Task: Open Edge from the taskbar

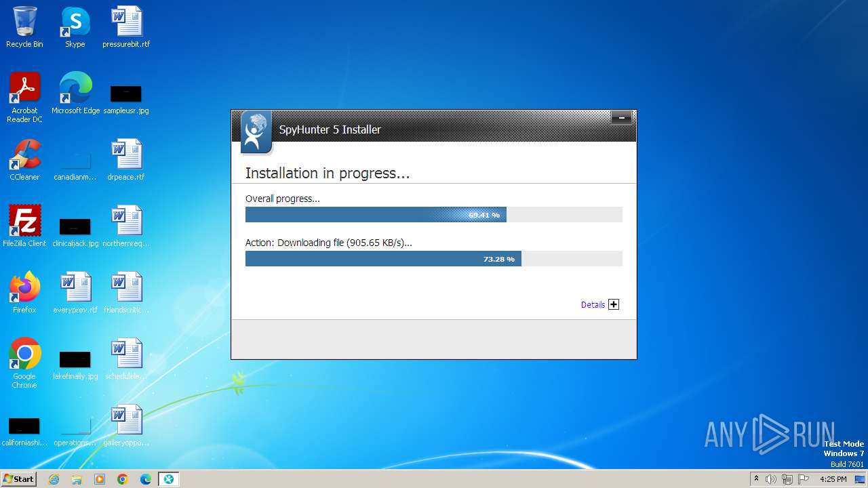Action: (x=146, y=479)
